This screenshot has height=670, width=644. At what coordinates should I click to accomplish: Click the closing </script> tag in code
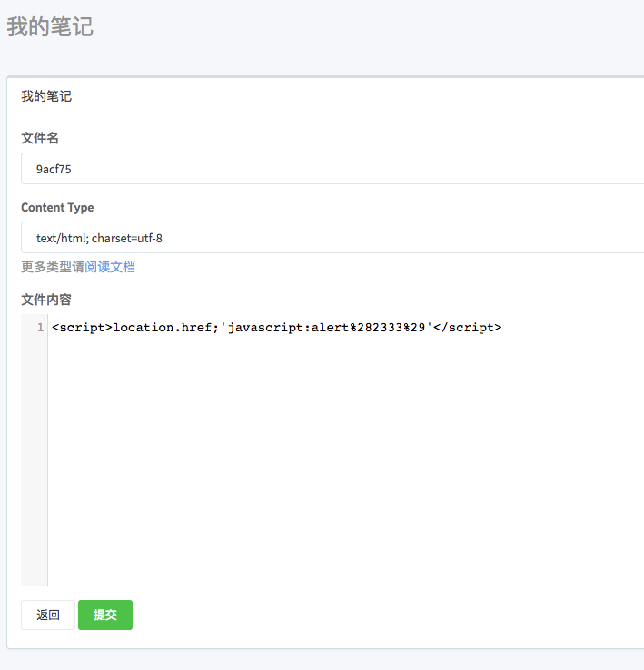pyautogui.click(x=468, y=328)
